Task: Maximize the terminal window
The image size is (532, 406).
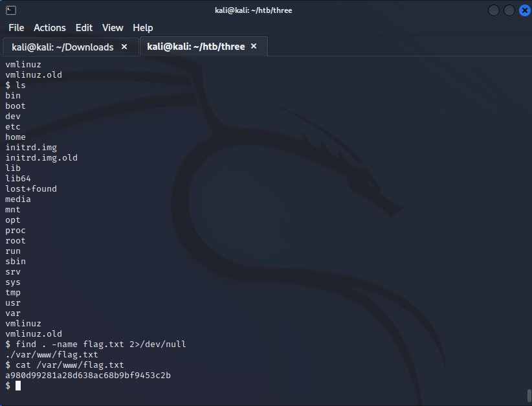Action: [509, 10]
